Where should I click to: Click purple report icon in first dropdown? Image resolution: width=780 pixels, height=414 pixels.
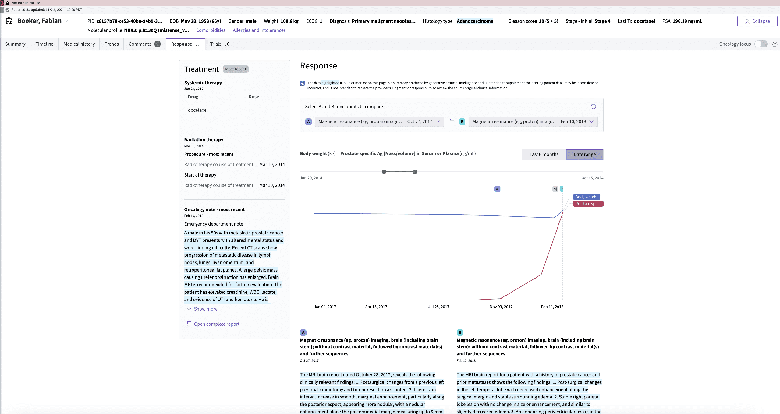coord(308,121)
